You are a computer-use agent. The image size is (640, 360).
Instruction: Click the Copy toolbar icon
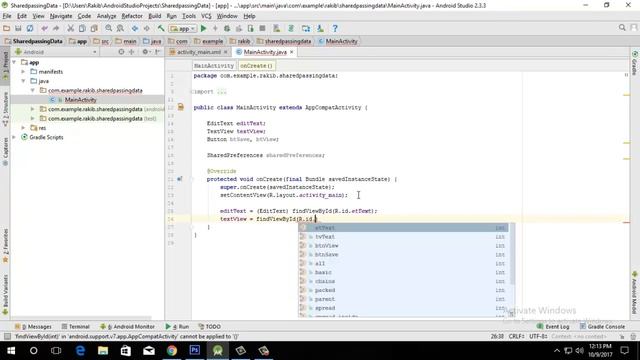click(x=82, y=28)
